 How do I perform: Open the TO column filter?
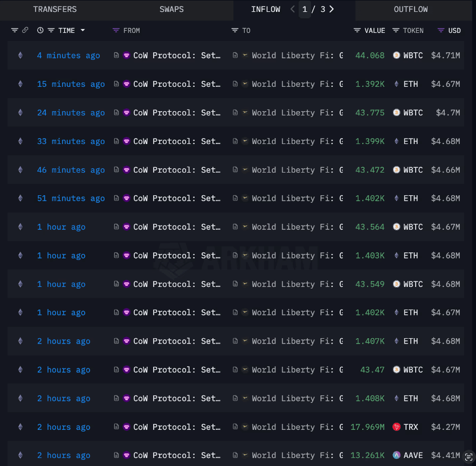coord(235,30)
